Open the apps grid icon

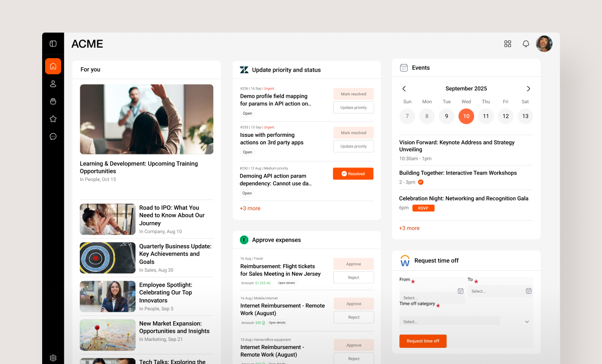coord(508,44)
